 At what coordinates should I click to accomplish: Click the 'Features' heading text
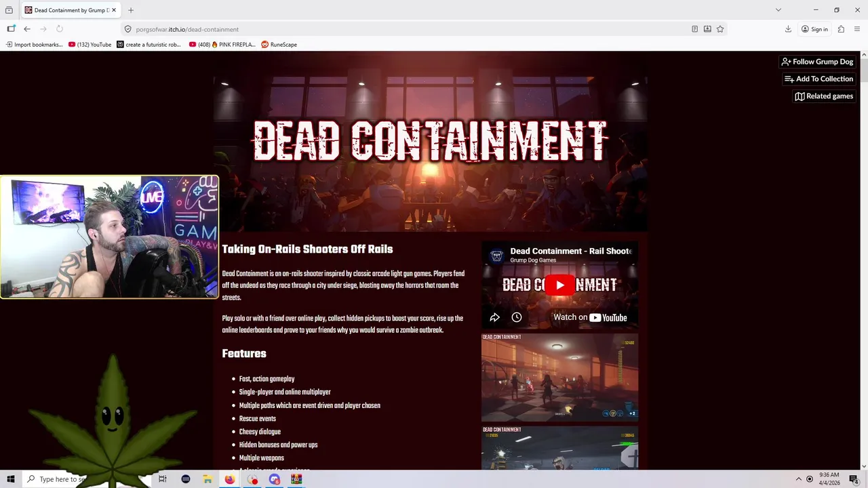point(244,354)
